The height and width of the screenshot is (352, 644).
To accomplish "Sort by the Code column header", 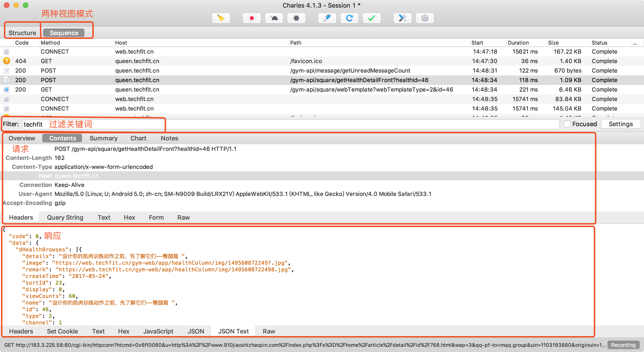I will 22,43.
